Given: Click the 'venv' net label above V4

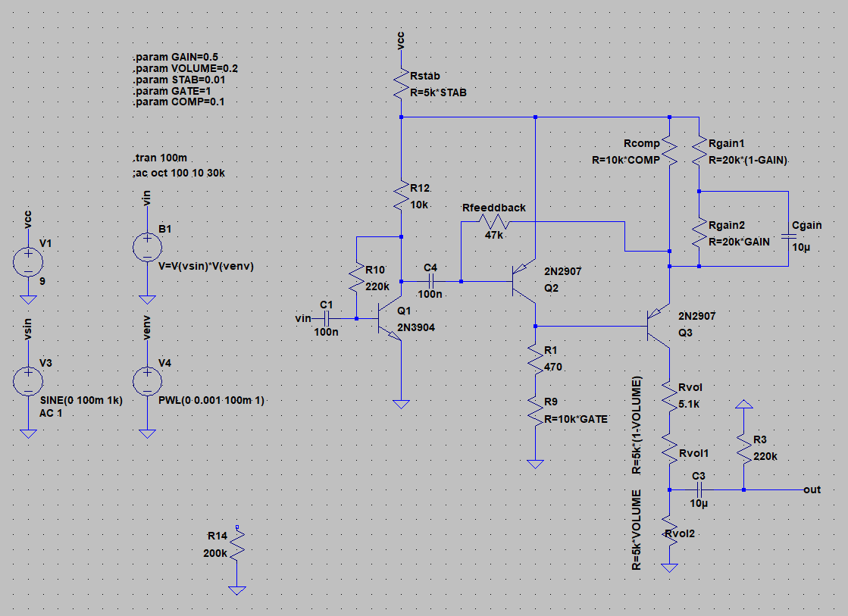Looking at the screenshot, I should coord(146,328).
